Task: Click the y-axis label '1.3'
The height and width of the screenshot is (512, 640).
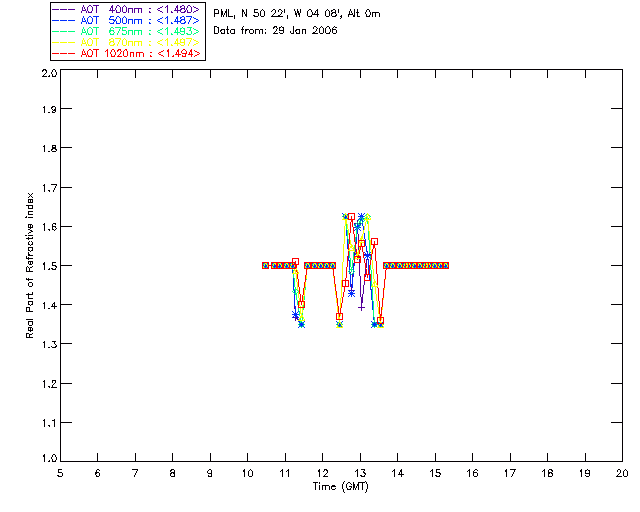Action: 49,344
